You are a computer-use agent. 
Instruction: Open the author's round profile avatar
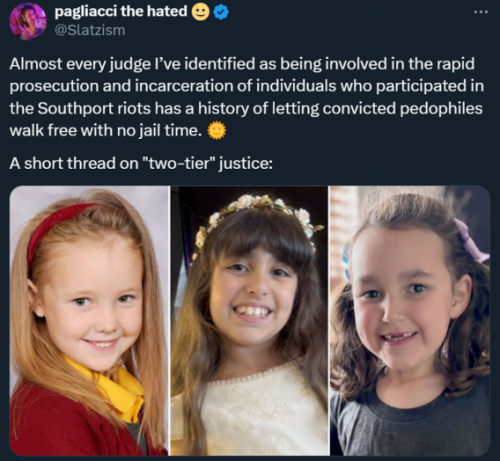coord(28,22)
